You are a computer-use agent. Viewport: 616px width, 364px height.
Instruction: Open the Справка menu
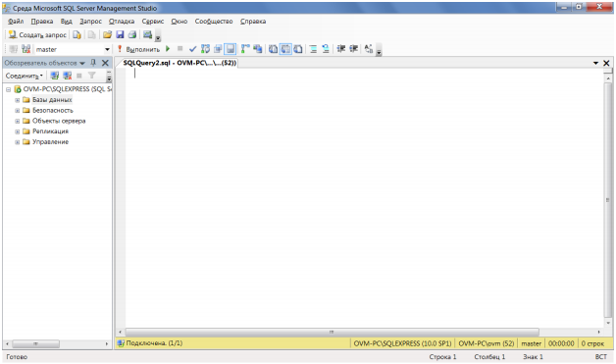coord(253,22)
